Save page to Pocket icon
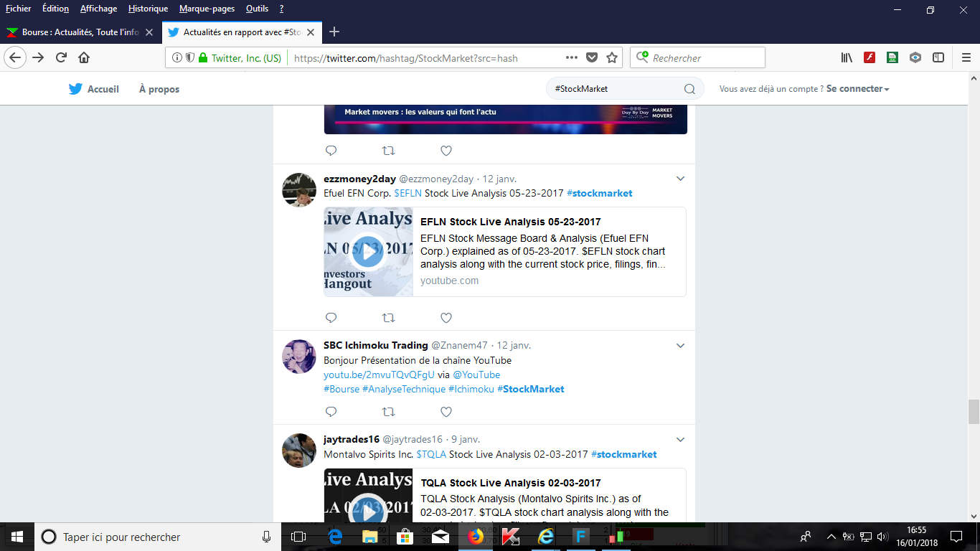980x551 pixels. pyautogui.click(x=592, y=58)
